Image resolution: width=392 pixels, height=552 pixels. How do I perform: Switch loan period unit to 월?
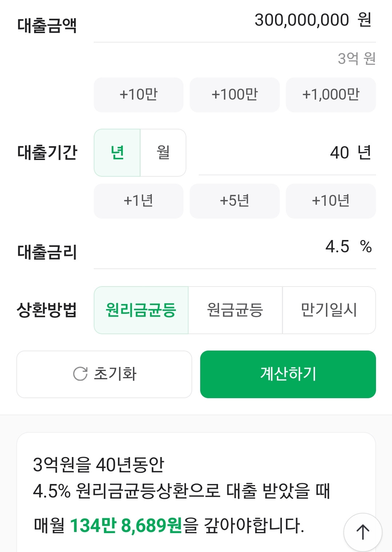click(163, 153)
